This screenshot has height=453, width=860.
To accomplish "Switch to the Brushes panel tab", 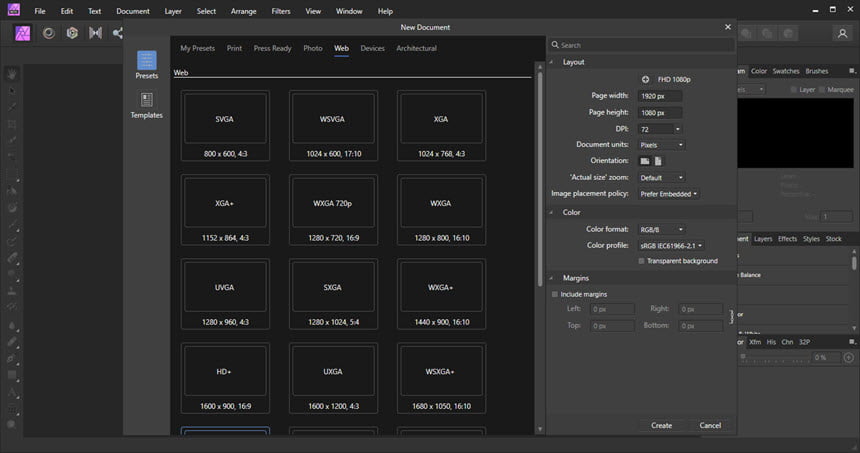I will (817, 71).
